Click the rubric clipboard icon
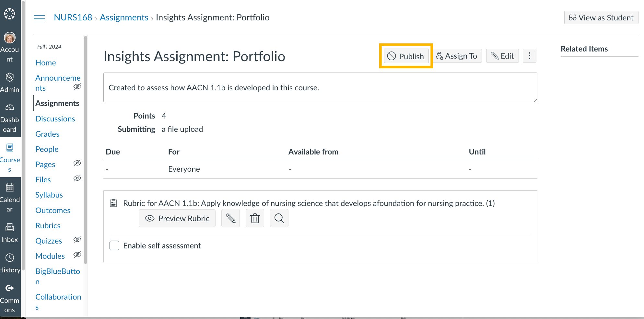 pyautogui.click(x=113, y=203)
